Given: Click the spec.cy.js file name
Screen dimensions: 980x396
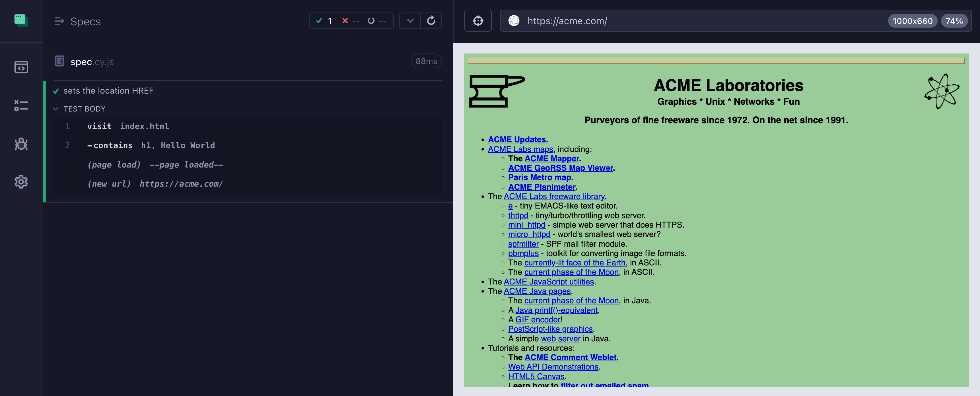Looking at the screenshot, I should pos(92,62).
